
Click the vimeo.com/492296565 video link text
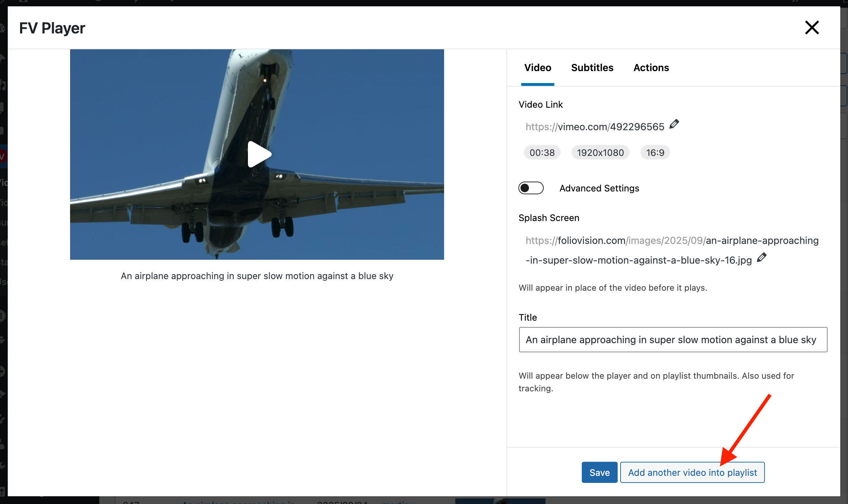tap(595, 127)
